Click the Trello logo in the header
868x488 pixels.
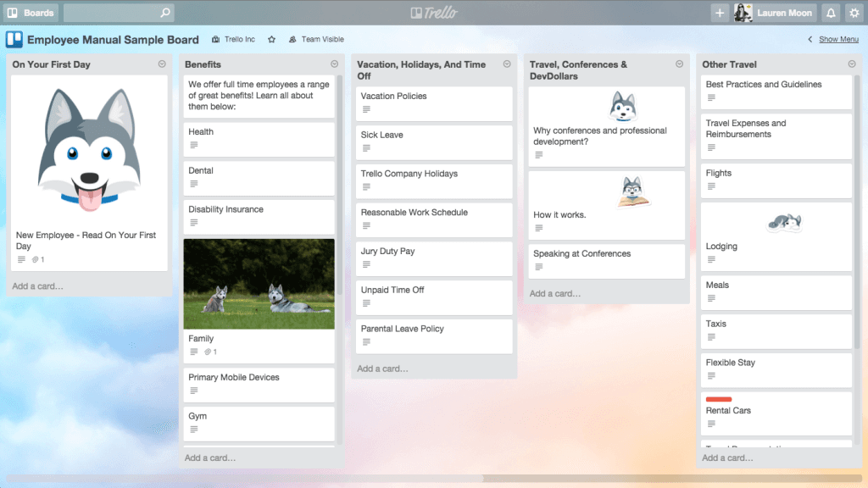coord(434,12)
